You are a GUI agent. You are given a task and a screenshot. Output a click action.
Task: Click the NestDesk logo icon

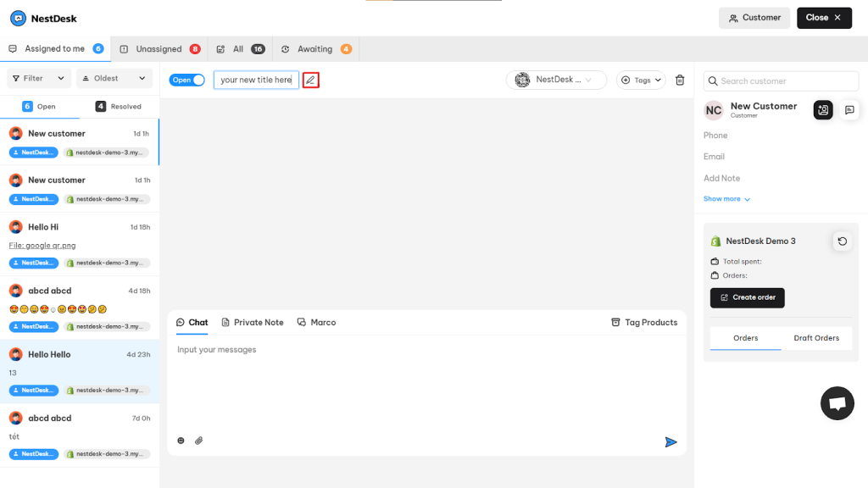pos(19,19)
